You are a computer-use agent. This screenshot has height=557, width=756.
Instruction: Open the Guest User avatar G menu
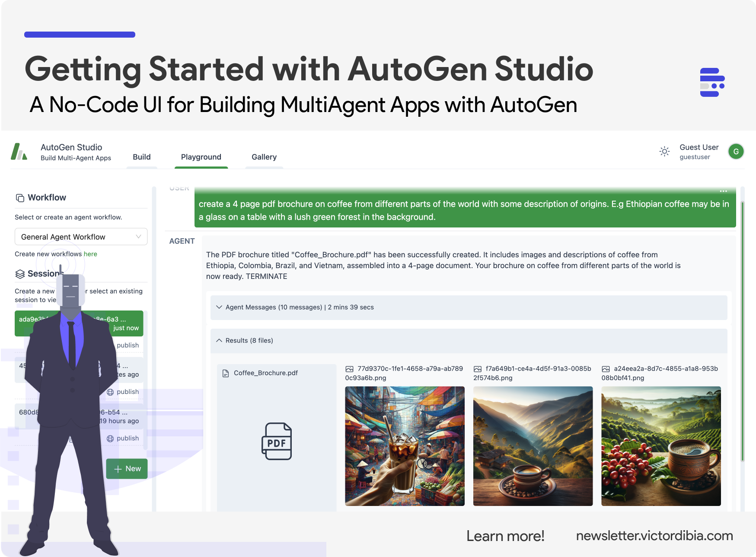(736, 151)
